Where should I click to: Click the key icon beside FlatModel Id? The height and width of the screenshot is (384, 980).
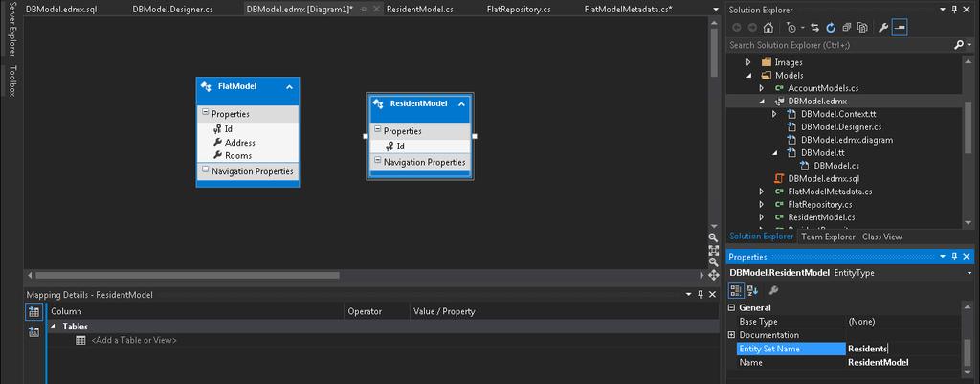(x=217, y=129)
